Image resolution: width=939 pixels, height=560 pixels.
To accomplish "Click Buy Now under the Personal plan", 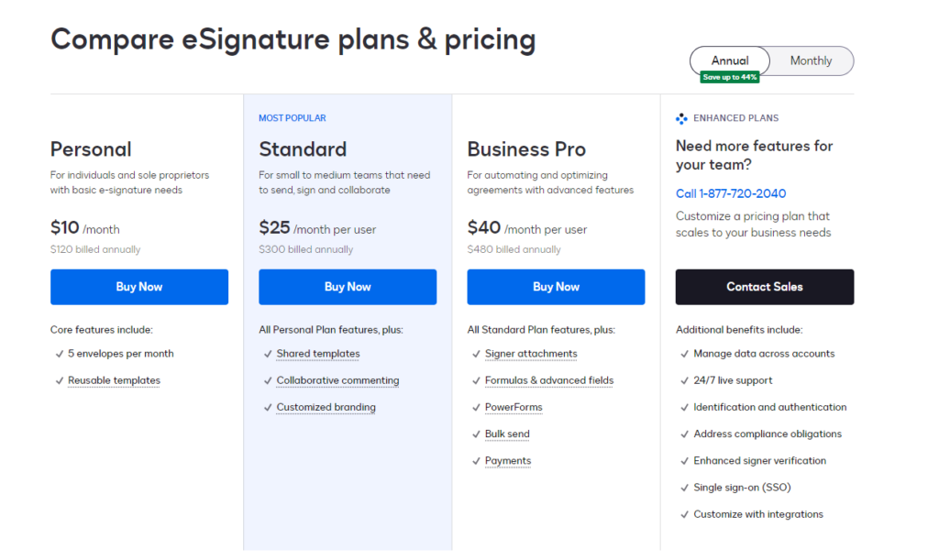I will (138, 287).
